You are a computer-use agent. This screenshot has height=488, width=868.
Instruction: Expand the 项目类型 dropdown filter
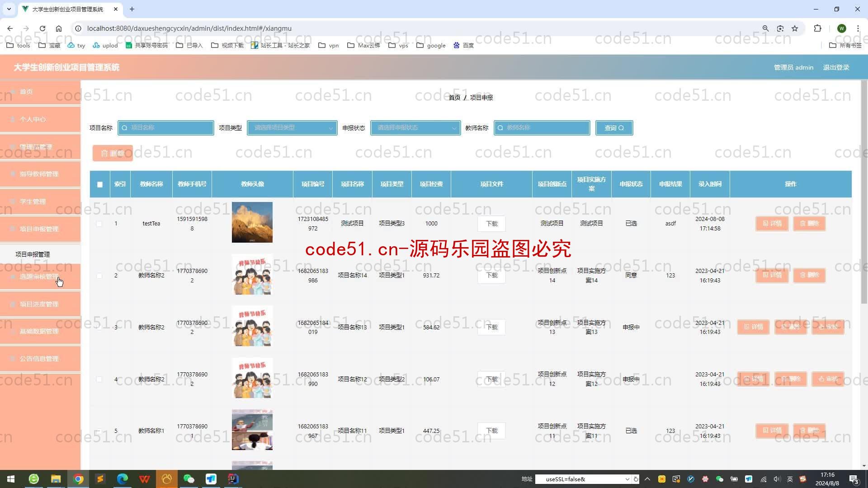(x=292, y=127)
